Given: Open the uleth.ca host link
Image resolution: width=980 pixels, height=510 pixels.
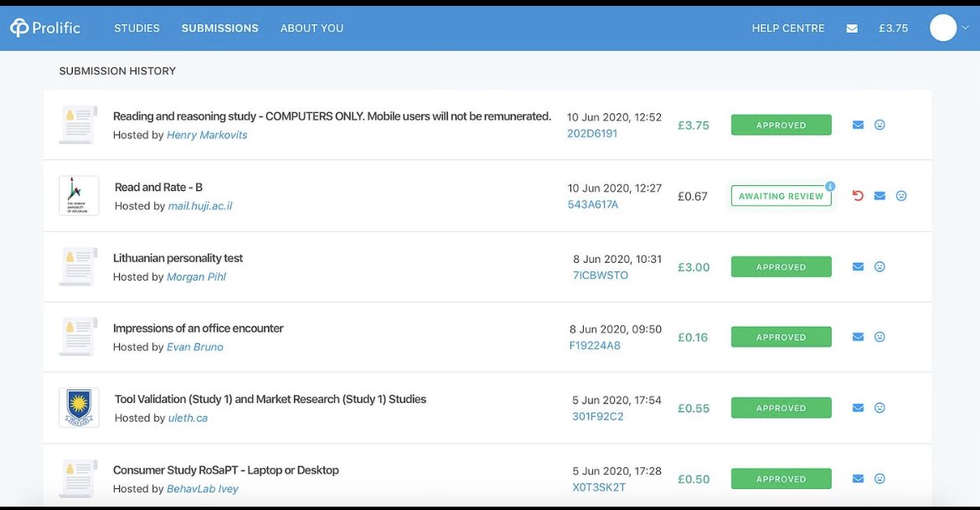Looking at the screenshot, I should point(188,418).
